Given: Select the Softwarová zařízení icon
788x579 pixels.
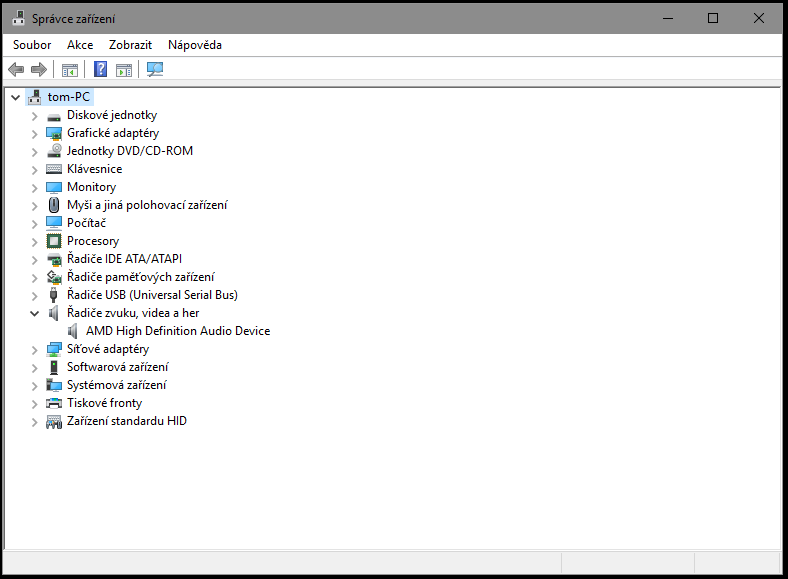Looking at the screenshot, I should (54, 367).
